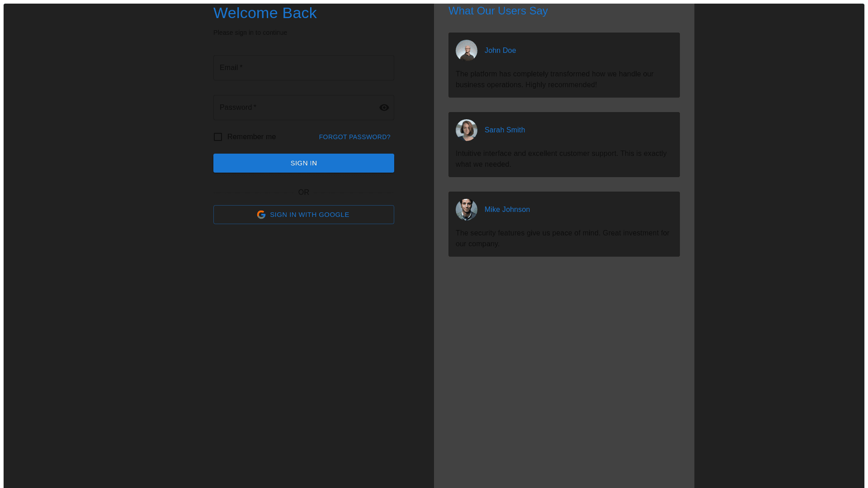This screenshot has width=868, height=488.
Task: Focus the Email input field
Action: click(x=303, y=68)
